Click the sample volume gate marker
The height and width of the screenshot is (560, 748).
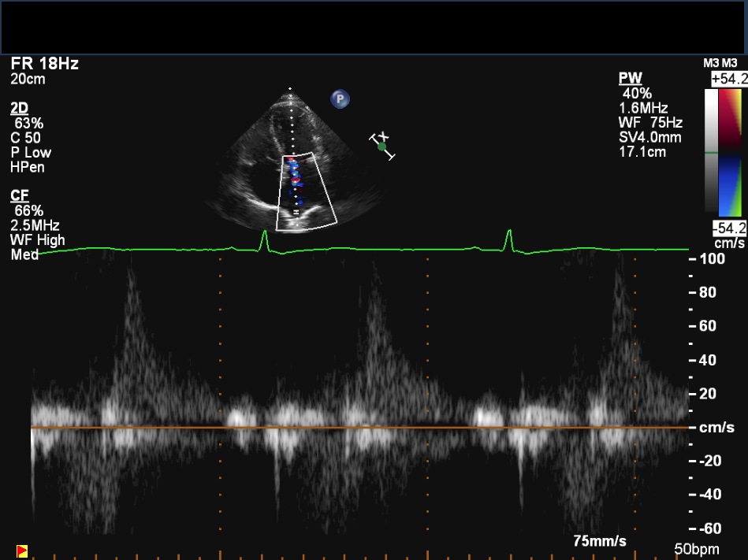[296, 212]
